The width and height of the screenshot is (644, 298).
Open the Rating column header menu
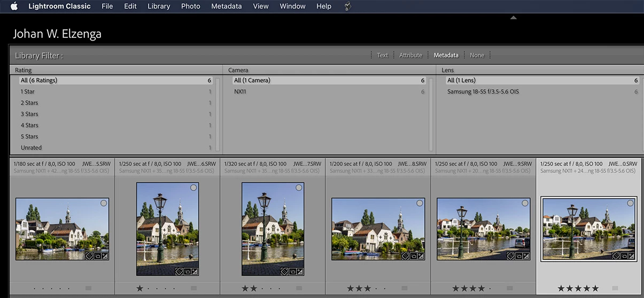[24, 70]
